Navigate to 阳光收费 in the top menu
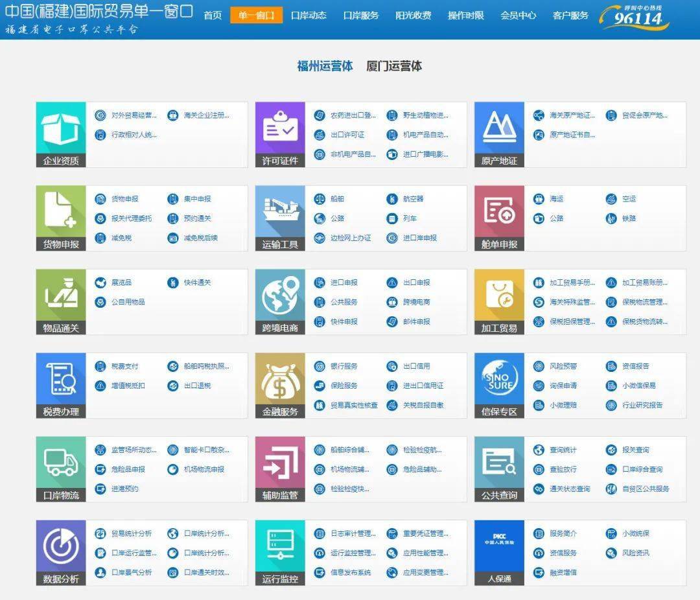Viewport: 700px width, 600px height. click(x=414, y=15)
